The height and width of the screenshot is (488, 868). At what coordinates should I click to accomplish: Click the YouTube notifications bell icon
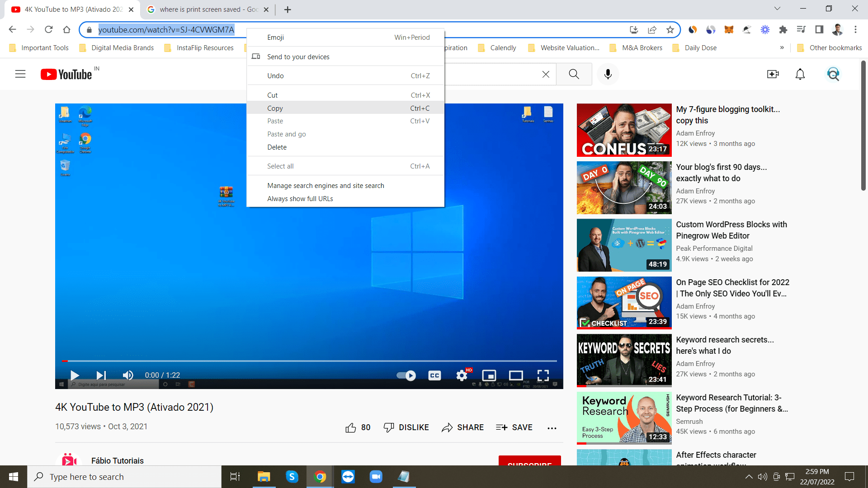coord(801,74)
